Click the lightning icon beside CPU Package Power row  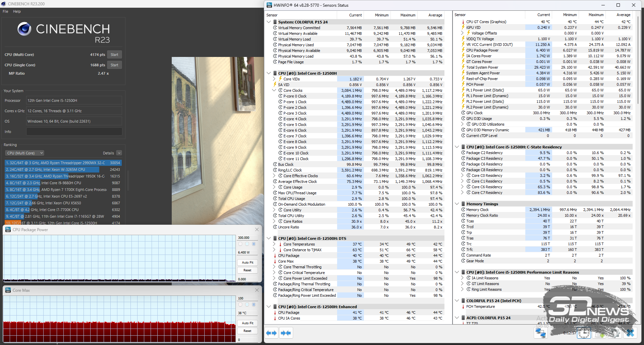[x=463, y=50]
